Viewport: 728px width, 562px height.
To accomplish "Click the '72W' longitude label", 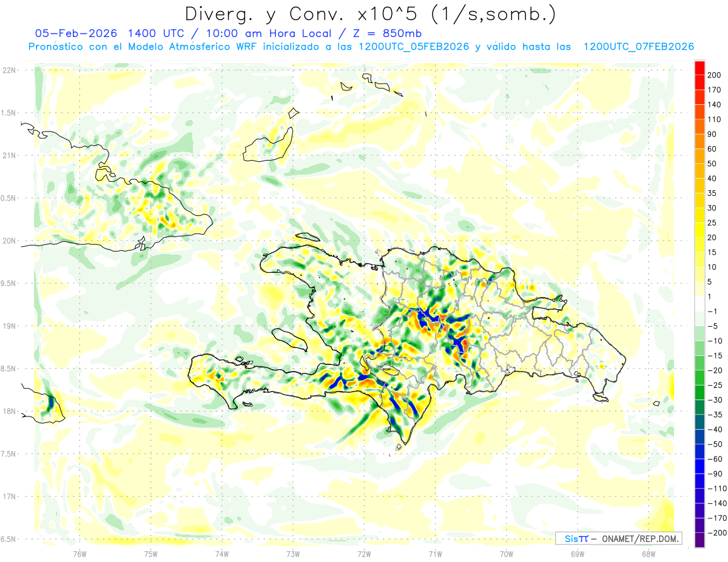I will click(x=365, y=554).
